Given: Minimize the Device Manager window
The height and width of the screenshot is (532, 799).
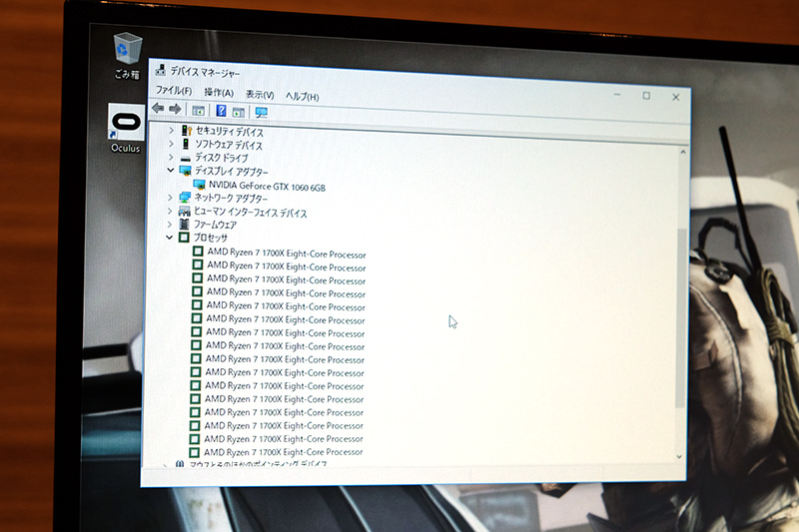Looking at the screenshot, I should [617, 94].
